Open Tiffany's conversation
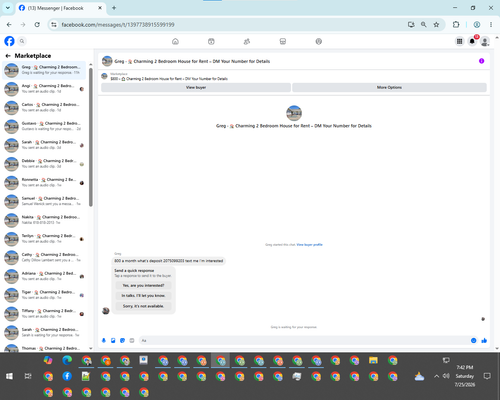This screenshot has height=400, width=500. coord(44,313)
